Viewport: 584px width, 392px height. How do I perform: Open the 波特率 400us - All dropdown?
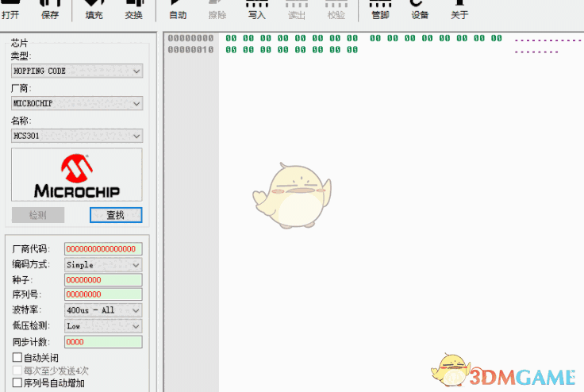103,310
